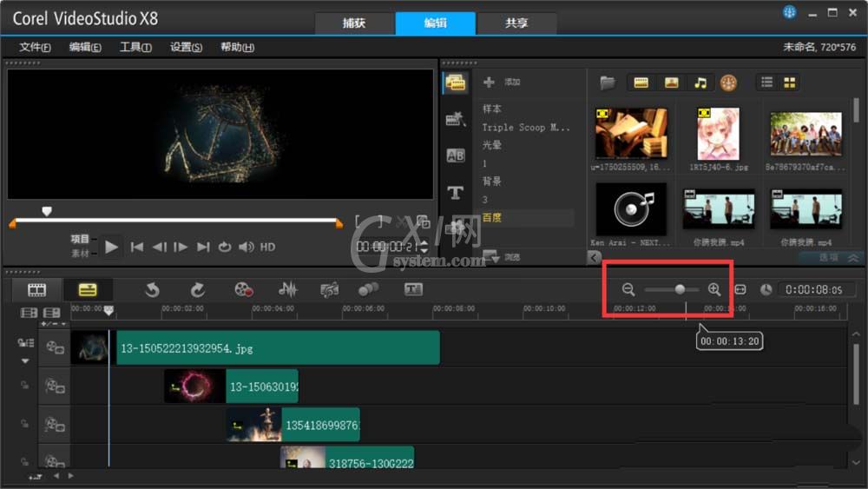Click the preview scrubber handle
Viewport: 868px width, 489px height.
47,211
